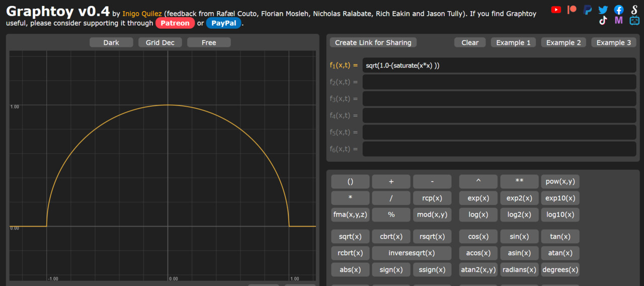Open the Twitter bird icon

coord(603,10)
